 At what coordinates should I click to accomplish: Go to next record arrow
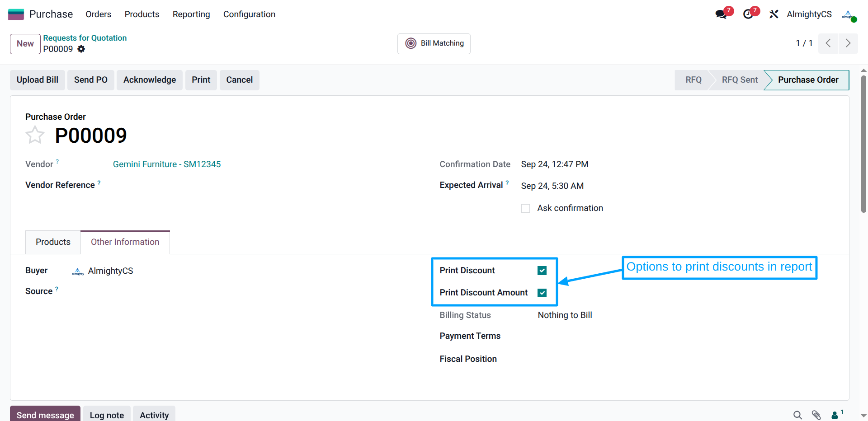coord(848,43)
